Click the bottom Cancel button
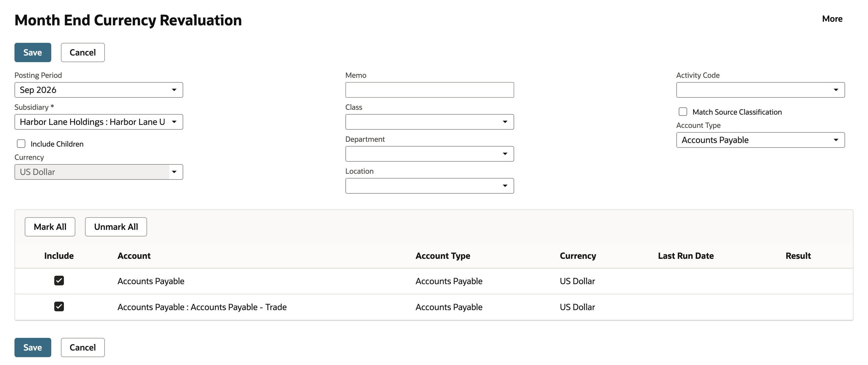 point(83,347)
